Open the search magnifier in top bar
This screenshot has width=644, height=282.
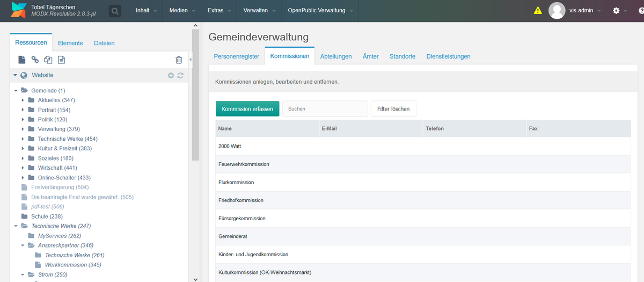pos(115,11)
